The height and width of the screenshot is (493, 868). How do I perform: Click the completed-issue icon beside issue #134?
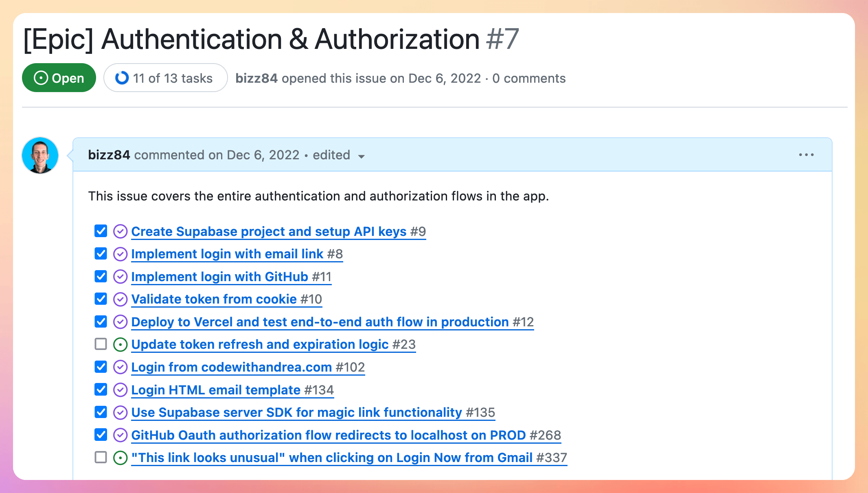click(x=120, y=390)
